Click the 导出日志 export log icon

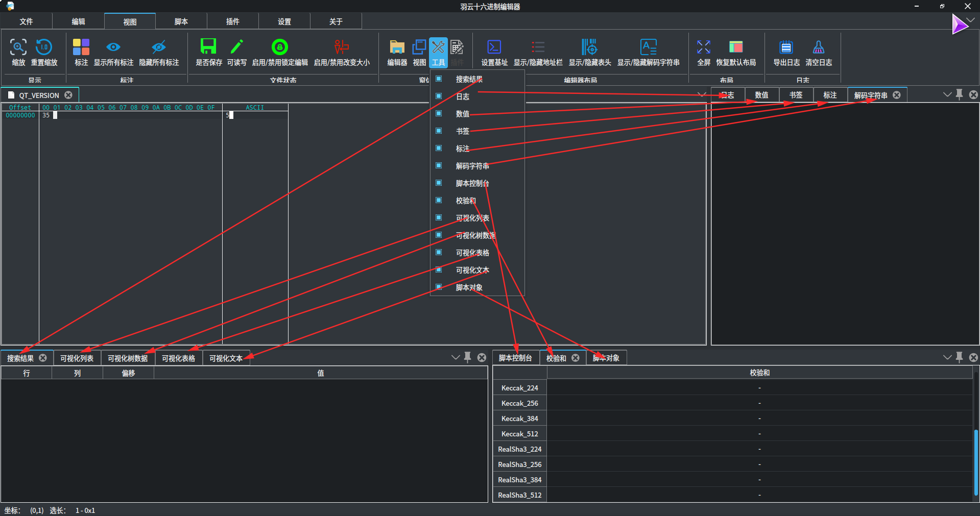click(786, 47)
